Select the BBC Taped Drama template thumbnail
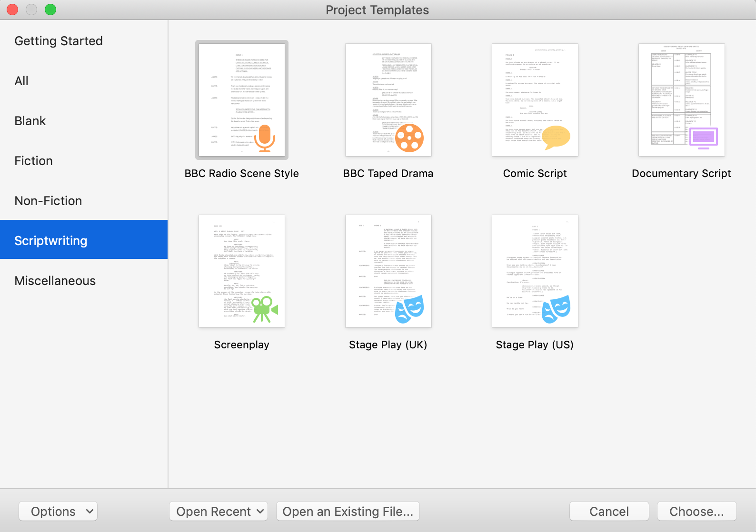The image size is (756, 532). 388,100
